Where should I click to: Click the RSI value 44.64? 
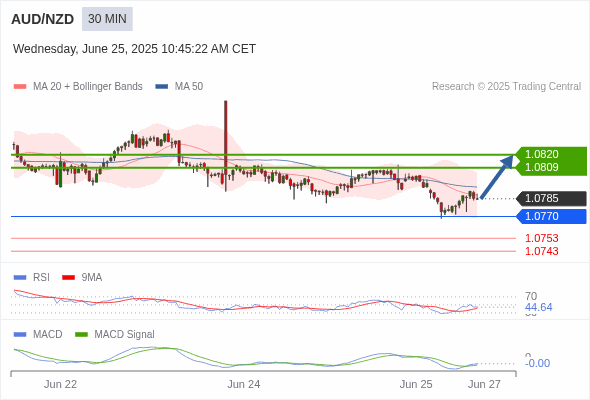click(x=538, y=307)
